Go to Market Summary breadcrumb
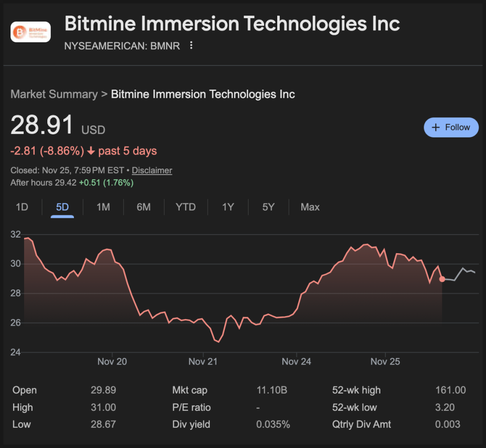This screenshot has width=486, height=448. tap(54, 94)
